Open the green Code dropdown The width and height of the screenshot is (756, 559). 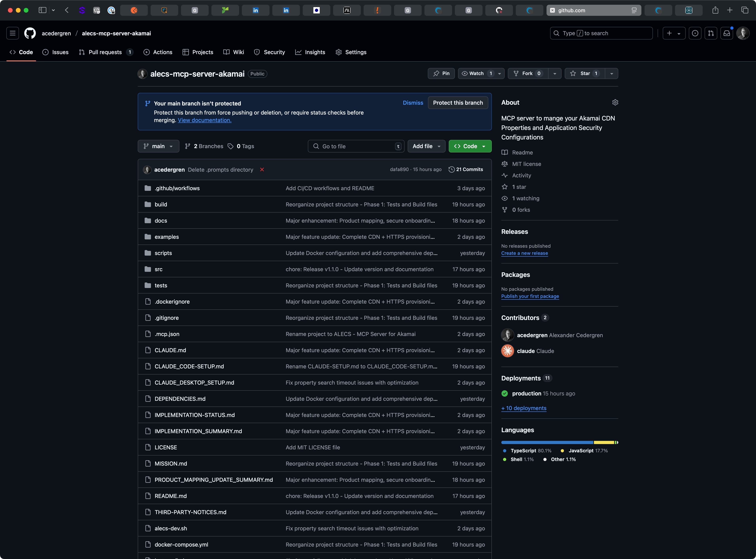coord(470,146)
